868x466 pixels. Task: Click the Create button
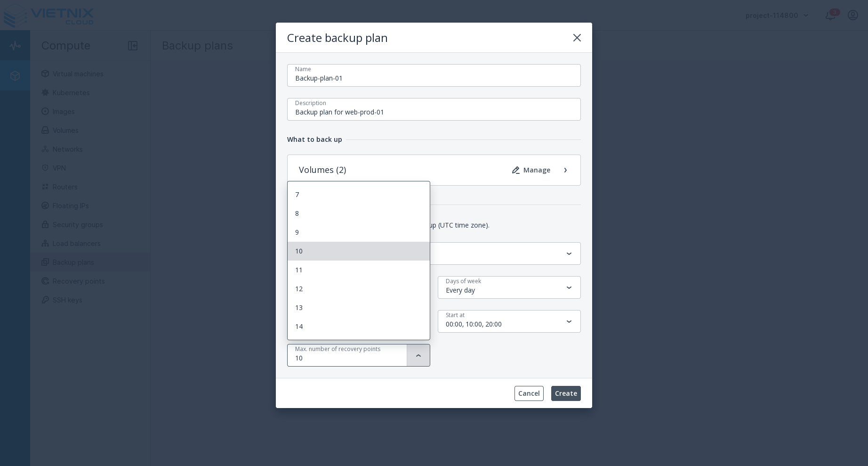point(565,393)
